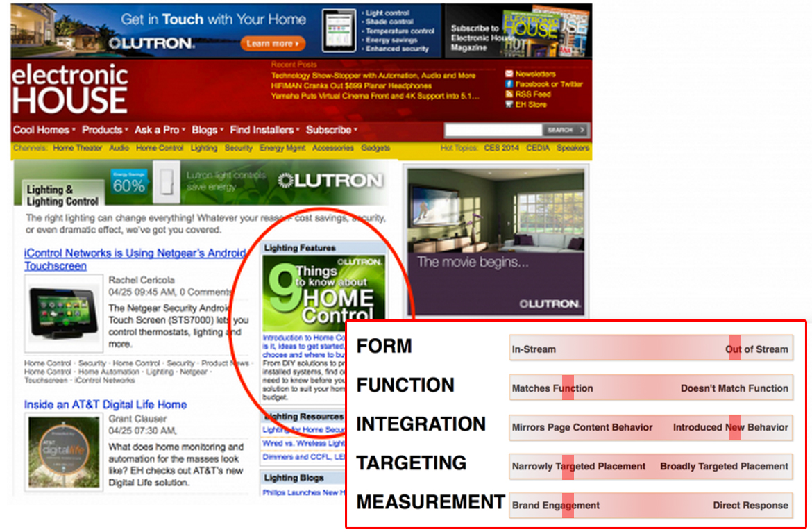
Task: Select the Audio channel
Action: point(119,148)
